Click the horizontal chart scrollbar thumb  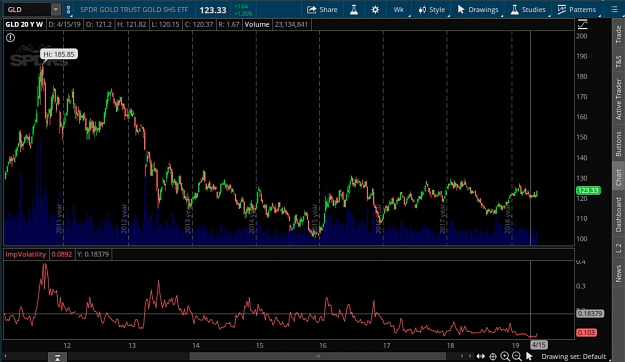(318, 356)
